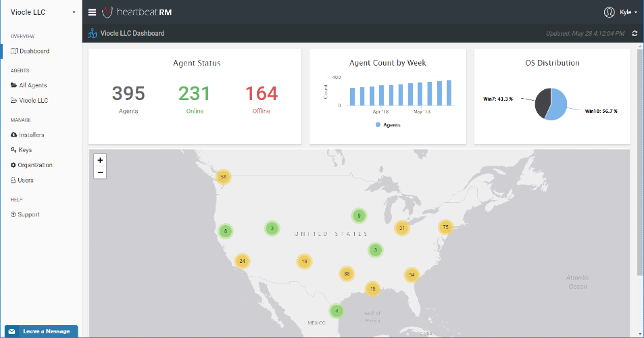Screen dimensions: 644x338
Task: Click the last bar in Agent Count chart
Action: pyautogui.click(x=449, y=93)
